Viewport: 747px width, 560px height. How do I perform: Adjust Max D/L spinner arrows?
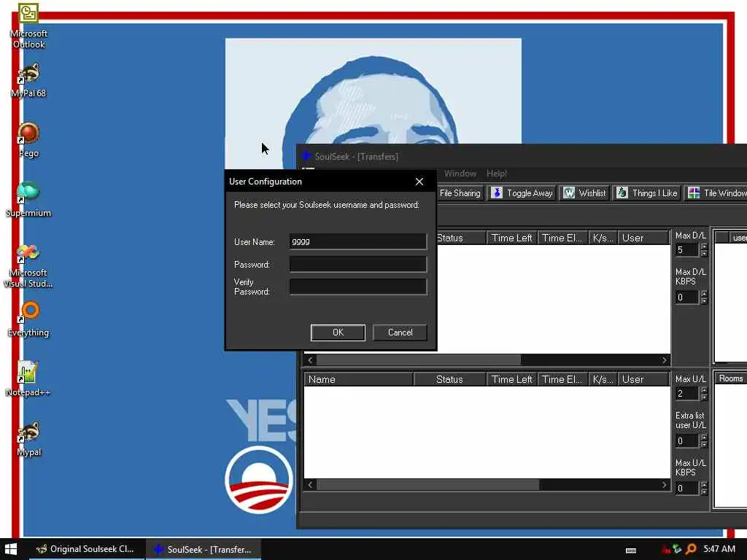pyautogui.click(x=704, y=249)
